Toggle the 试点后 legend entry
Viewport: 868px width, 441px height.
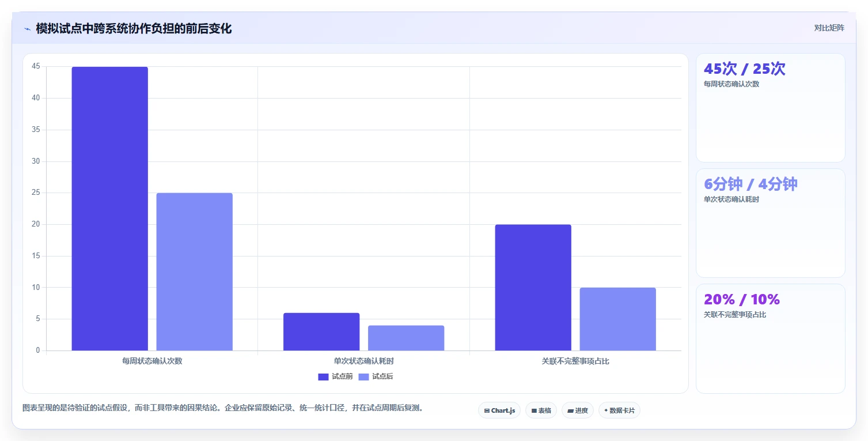[376, 376]
